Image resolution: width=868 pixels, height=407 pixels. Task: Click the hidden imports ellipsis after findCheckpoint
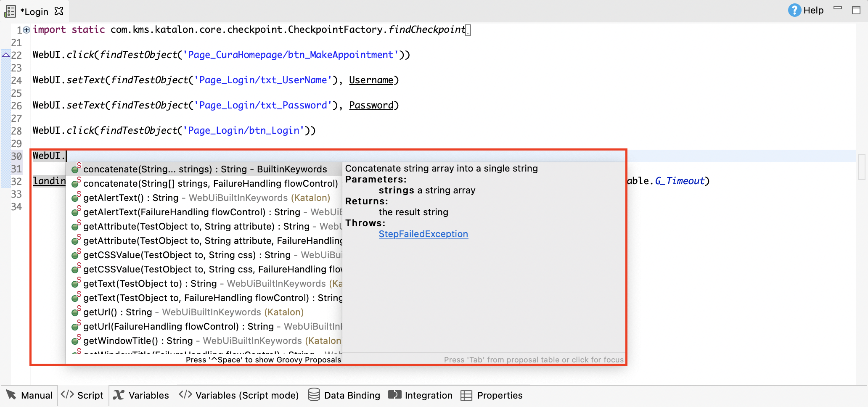click(x=468, y=30)
